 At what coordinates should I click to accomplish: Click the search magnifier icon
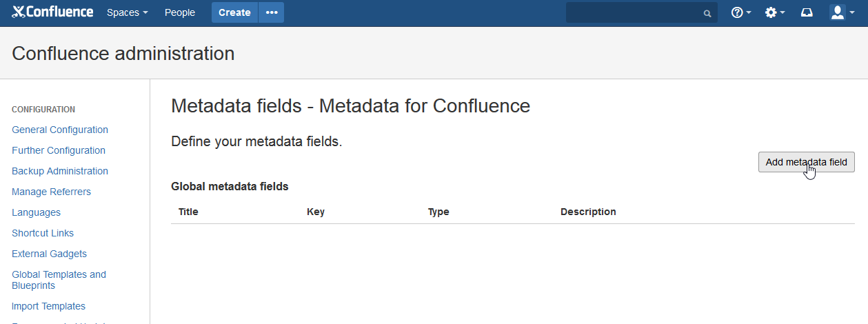(x=707, y=13)
